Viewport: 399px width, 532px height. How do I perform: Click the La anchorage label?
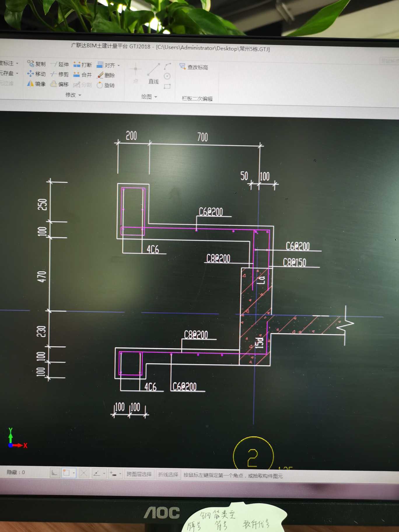261,280
